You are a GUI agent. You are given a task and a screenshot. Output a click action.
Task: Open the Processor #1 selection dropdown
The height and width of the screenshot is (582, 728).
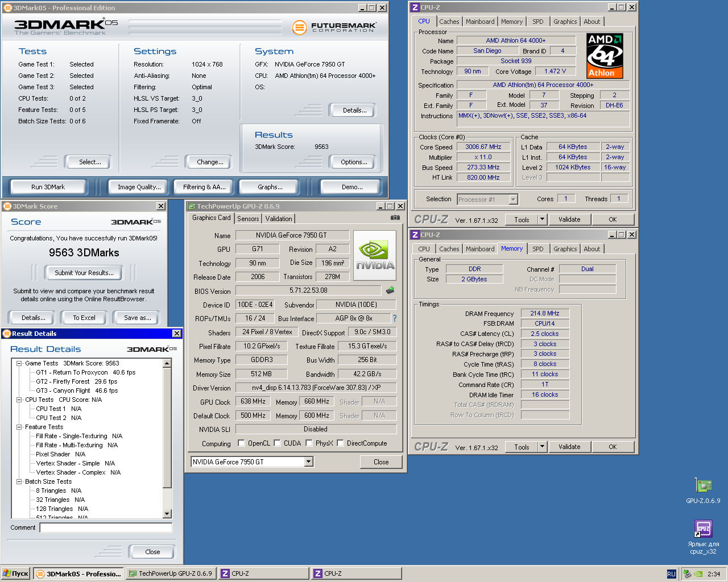pyautogui.click(x=514, y=199)
